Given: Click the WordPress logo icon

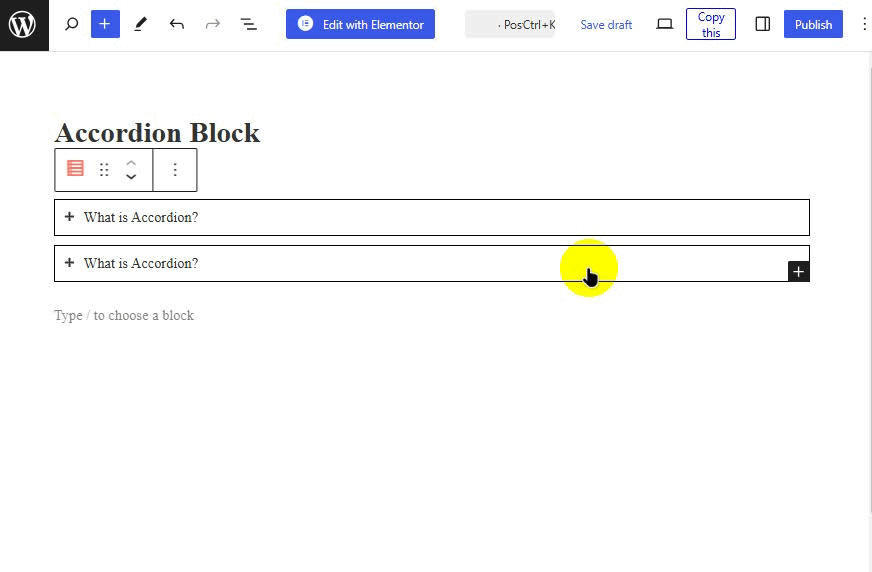Looking at the screenshot, I should point(24,25).
